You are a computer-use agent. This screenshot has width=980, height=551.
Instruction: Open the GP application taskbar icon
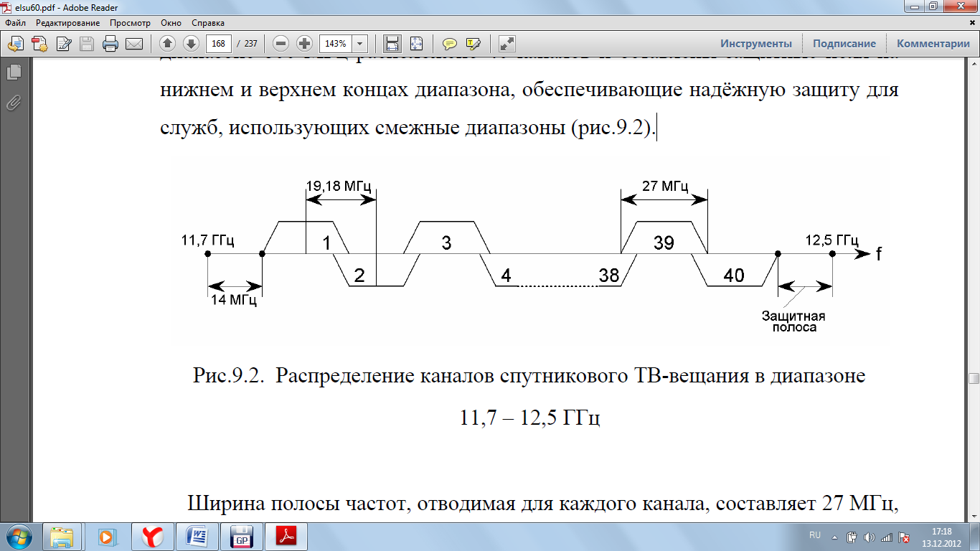(240, 537)
